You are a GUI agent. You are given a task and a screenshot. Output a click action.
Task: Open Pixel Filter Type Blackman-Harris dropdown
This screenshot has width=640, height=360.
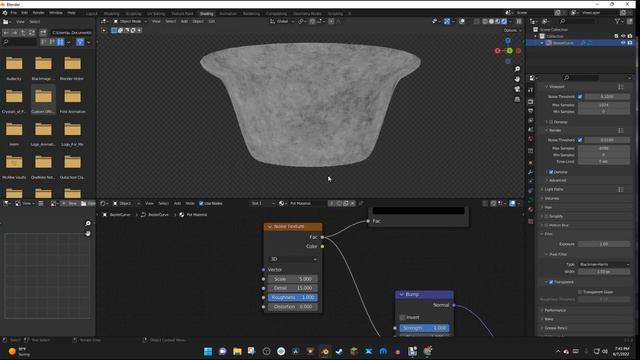coord(604,264)
